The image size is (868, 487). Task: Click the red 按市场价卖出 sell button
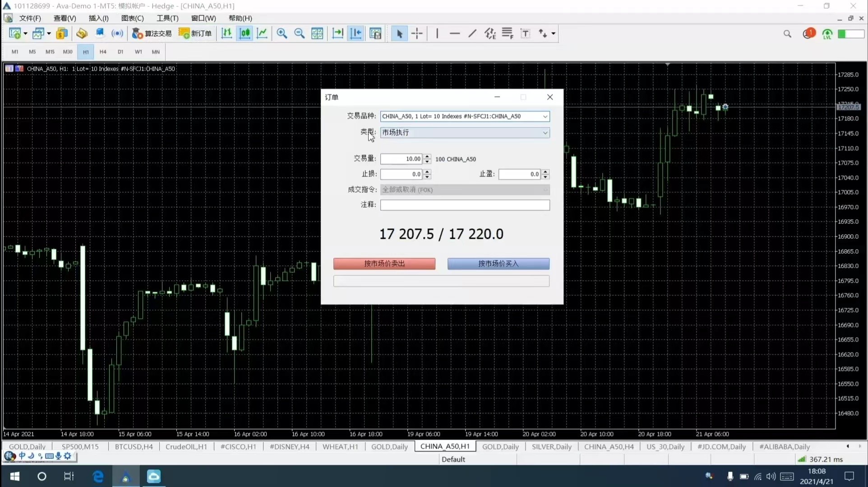[x=384, y=264]
